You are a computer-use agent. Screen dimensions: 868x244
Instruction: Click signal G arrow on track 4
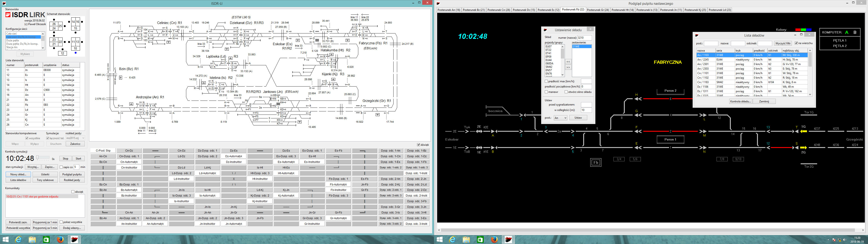637,115
